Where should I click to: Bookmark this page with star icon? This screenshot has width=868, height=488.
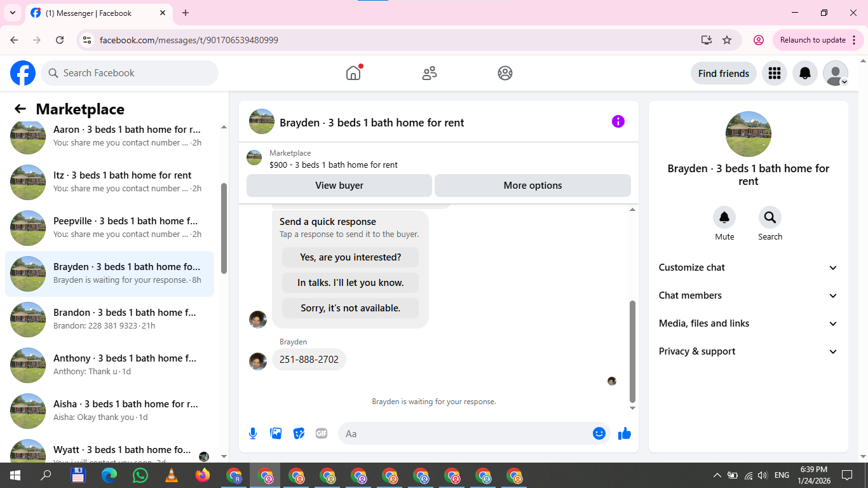(x=727, y=40)
